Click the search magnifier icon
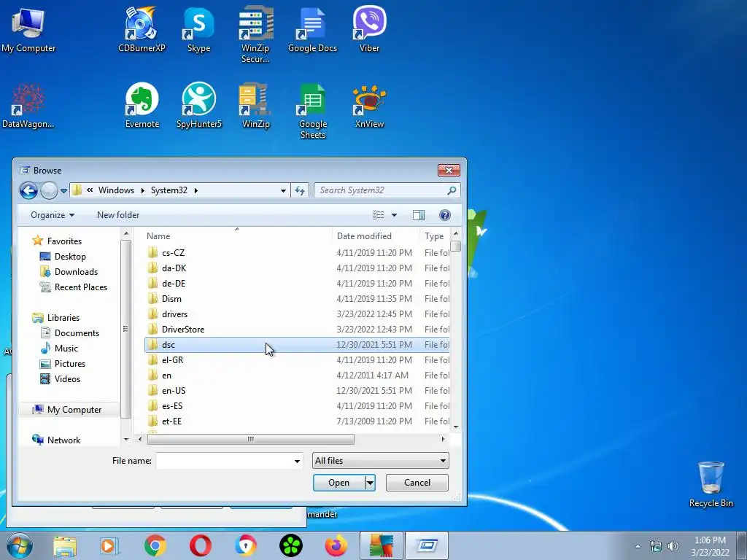 tap(452, 190)
